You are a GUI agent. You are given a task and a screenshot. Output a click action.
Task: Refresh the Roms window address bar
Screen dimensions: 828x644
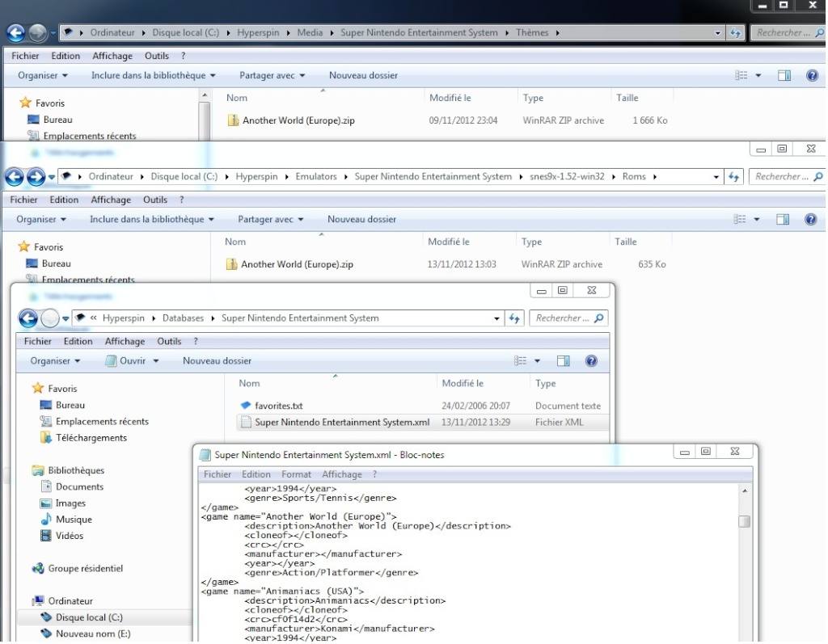733,177
